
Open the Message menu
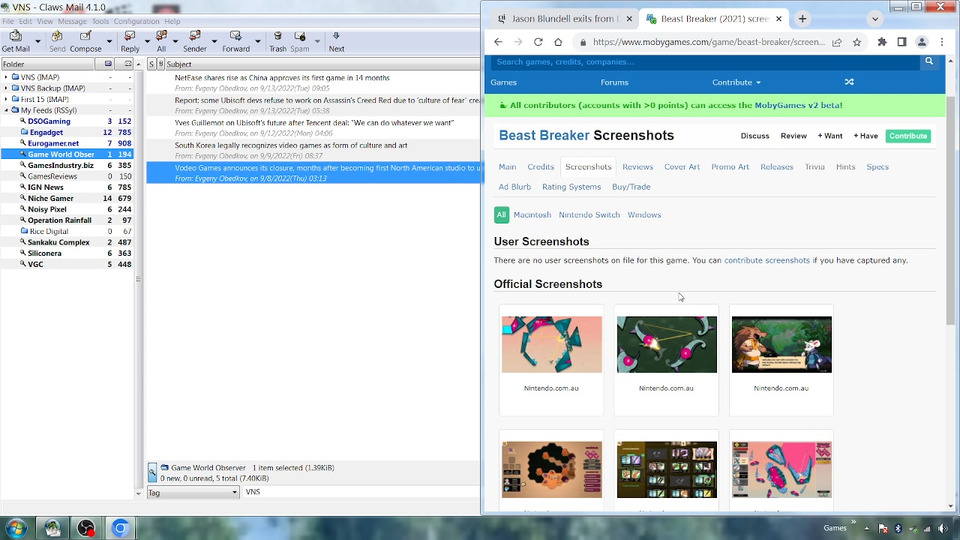(72, 21)
